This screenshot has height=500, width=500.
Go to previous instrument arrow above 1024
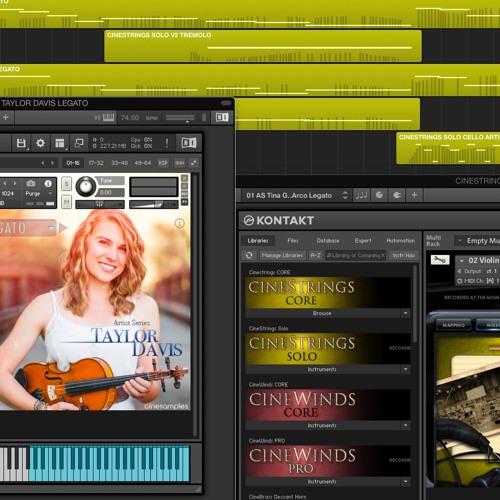click(x=5, y=183)
